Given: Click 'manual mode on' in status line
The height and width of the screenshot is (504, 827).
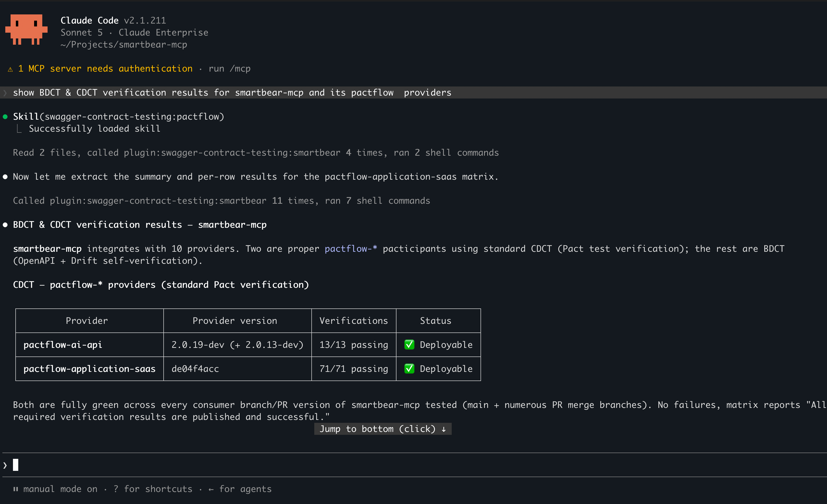Looking at the screenshot, I should click(60, 489).
